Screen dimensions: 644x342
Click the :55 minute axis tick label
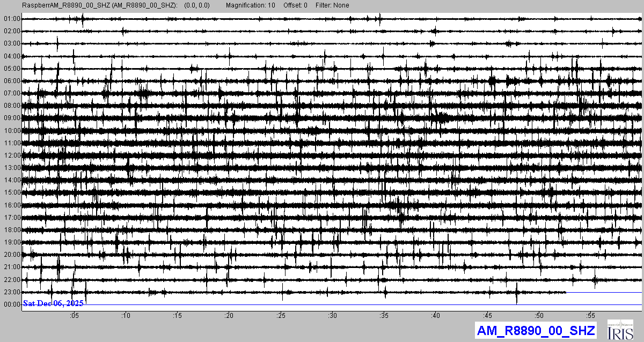pyautogui.click(x=591, y=315)
